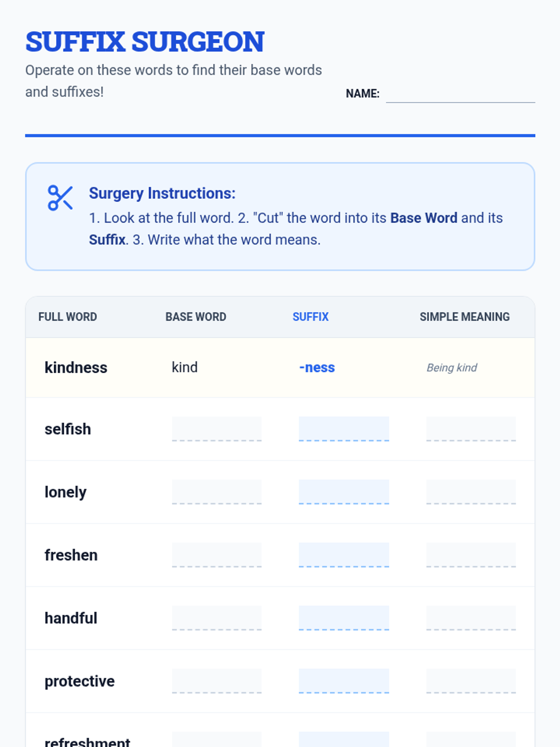Select the simple meaning field for handful
This screenshot has height=747, width=560.
471,618
